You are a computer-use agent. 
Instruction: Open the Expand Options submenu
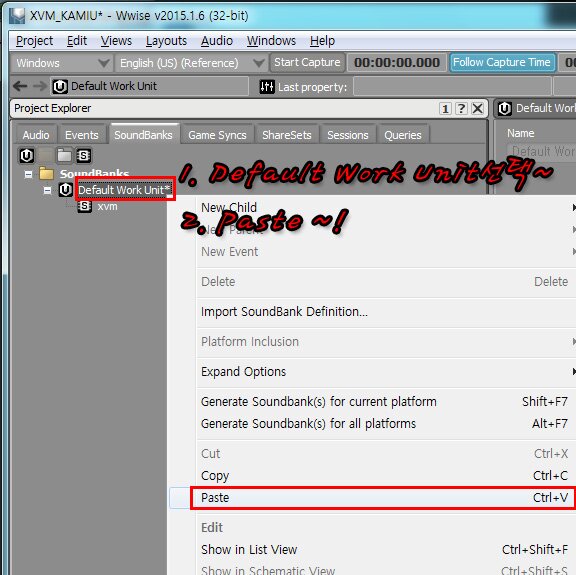coord(386,372)
